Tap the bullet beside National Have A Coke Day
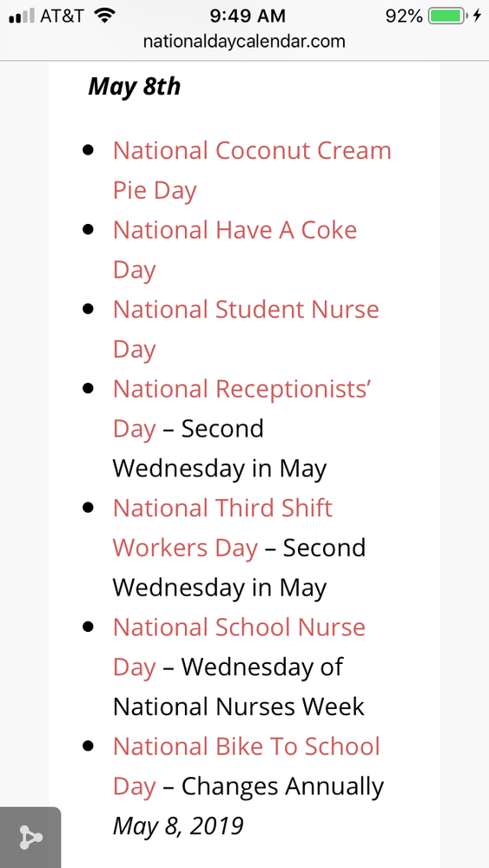Image resolution: width=489 pixels, height=868 pixels. (88, 229)
